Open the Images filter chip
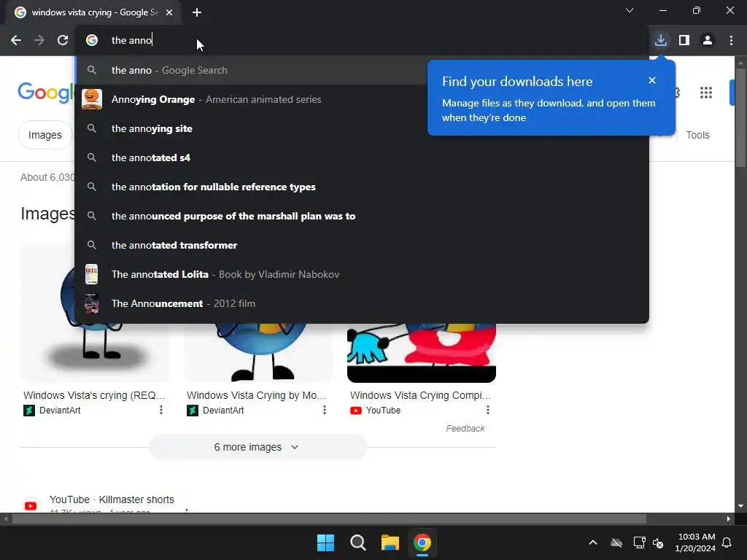This screenshot has height=560, width=747. coord(44,135)
